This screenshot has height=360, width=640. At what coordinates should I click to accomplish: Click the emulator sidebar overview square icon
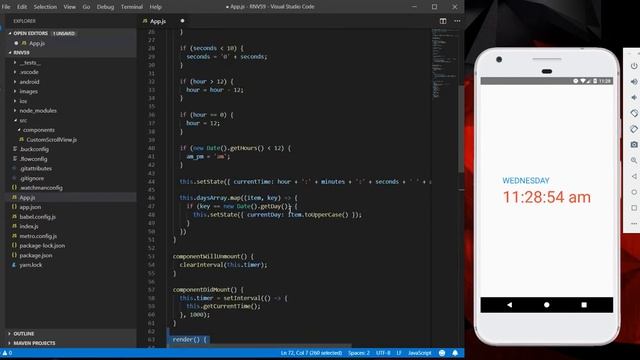point(634,208)
